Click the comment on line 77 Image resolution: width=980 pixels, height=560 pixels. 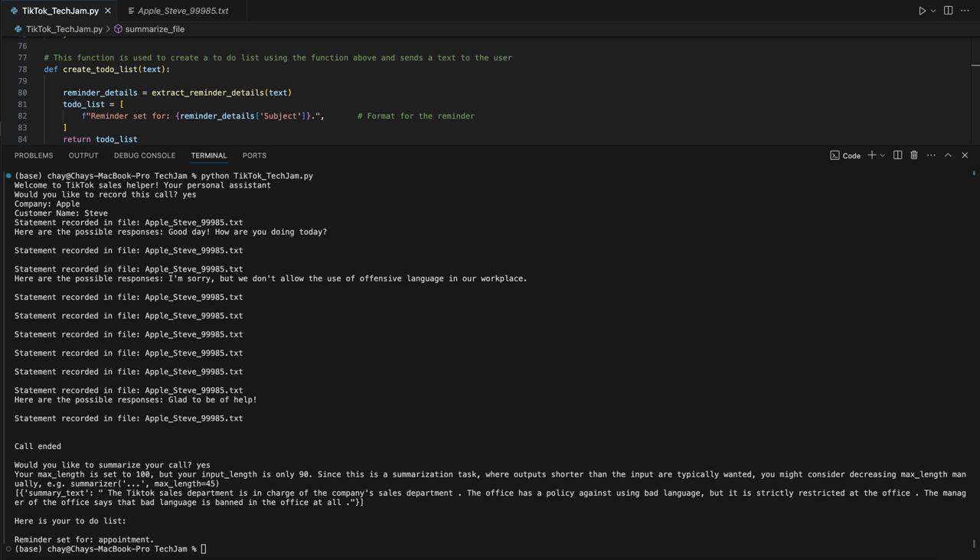(x=278, y=57)
